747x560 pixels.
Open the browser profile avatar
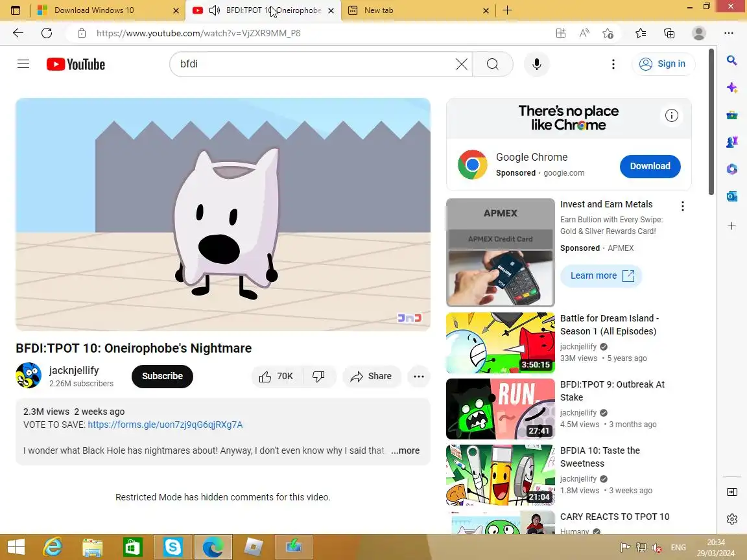[x=699, y=33]
